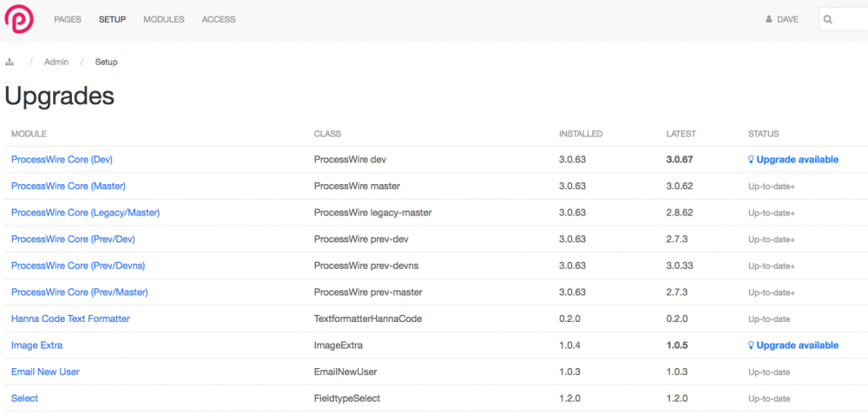Open the Access menu
This screenshot has height=414, width=868.
[x=218, y=19]
